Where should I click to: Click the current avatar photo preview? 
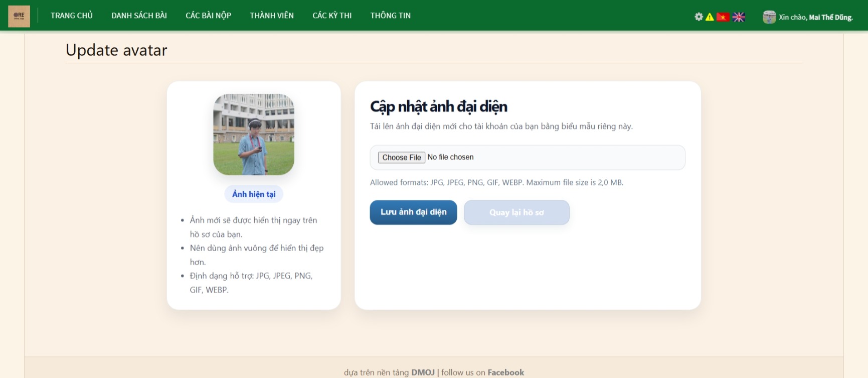coord(254,135)
